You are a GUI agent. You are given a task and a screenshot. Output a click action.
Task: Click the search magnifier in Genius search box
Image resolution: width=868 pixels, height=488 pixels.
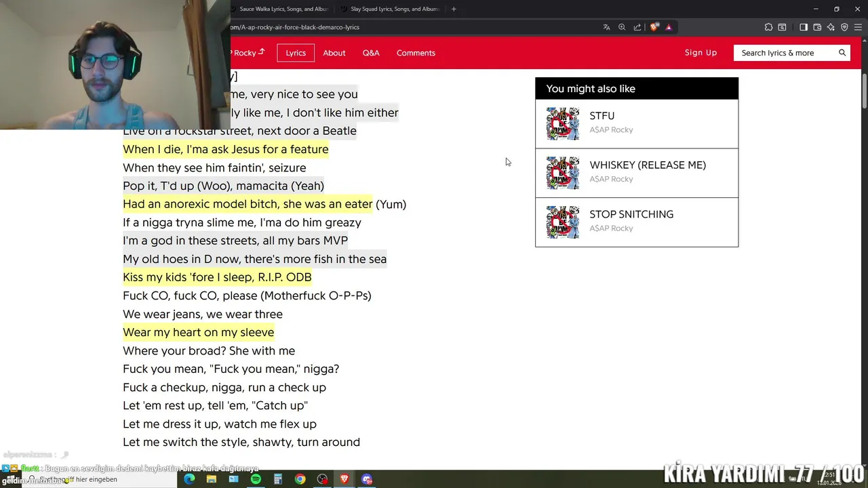(842, 53)
